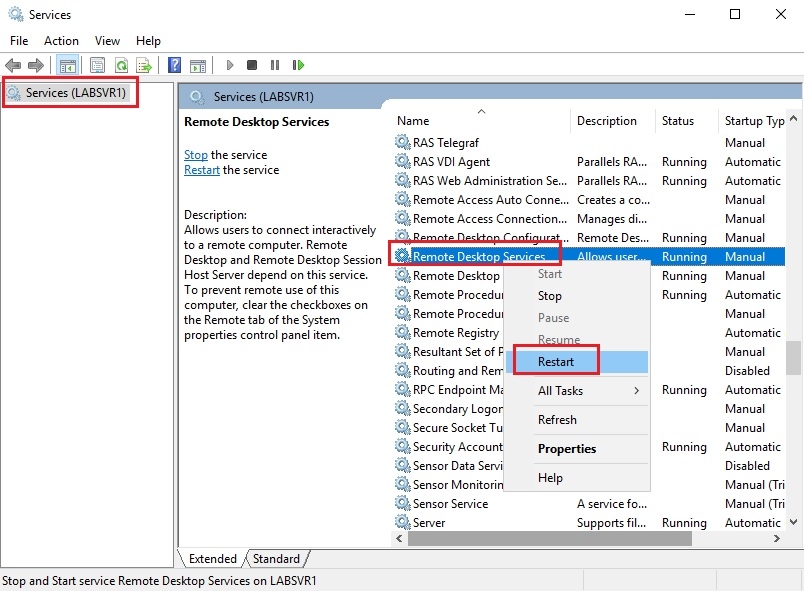Viewport: 804px width, 591px height.
Task: Click the Refresh toolbar icon
Action: (x=121, y=65)
